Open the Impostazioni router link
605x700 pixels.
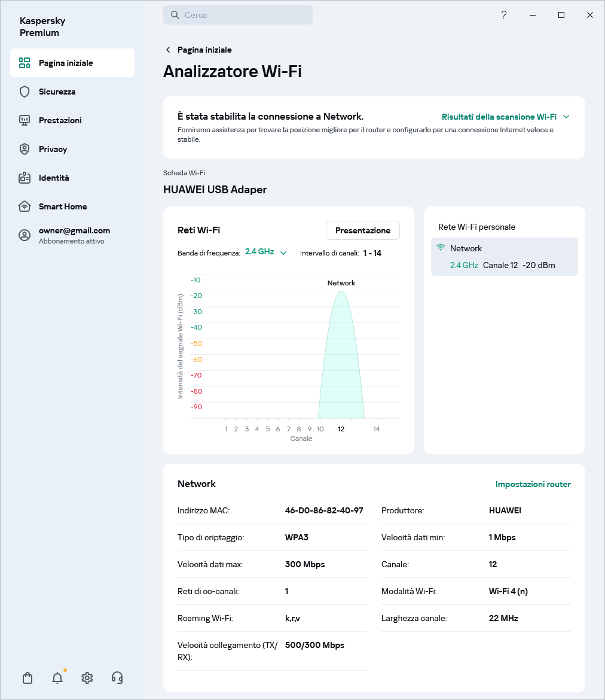click(x=533, y=484)
